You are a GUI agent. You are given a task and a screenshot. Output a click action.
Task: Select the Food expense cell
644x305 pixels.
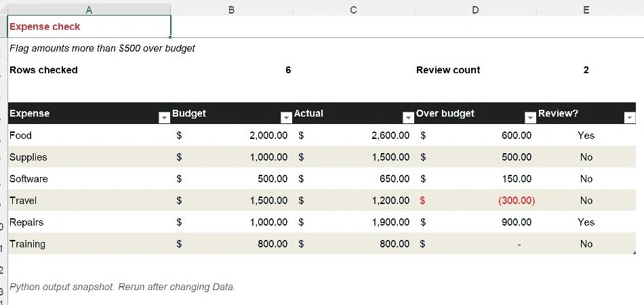[89, 135]
